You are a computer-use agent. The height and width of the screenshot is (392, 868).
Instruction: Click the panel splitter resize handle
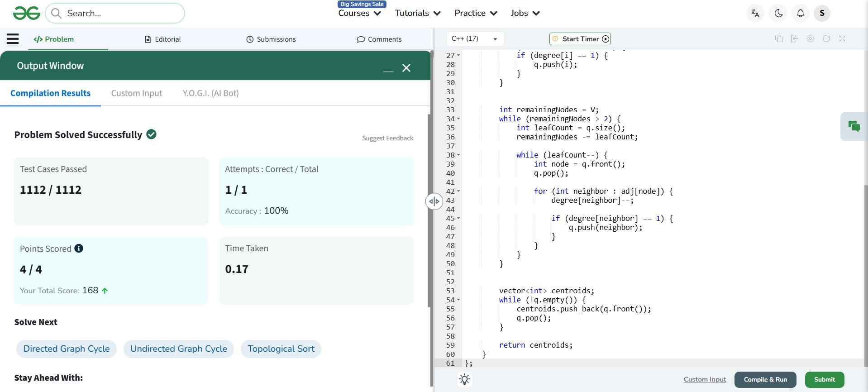(x=434, y=201)
